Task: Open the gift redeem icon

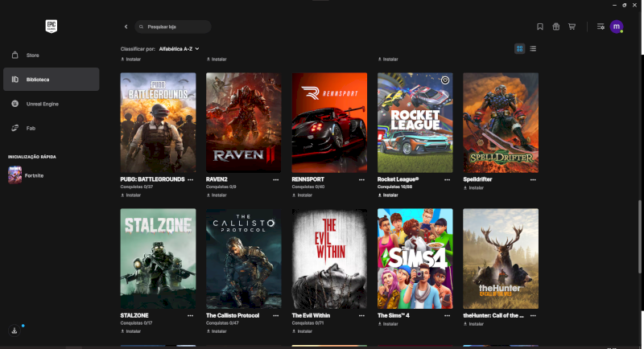Action: click(x=555, y=27)
